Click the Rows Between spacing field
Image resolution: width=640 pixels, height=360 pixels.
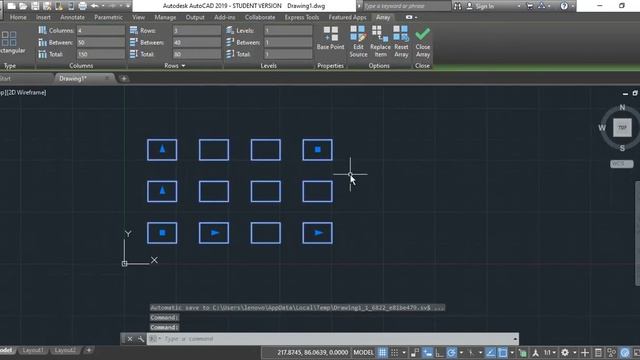pyautogui.click(x=197, y=42)
